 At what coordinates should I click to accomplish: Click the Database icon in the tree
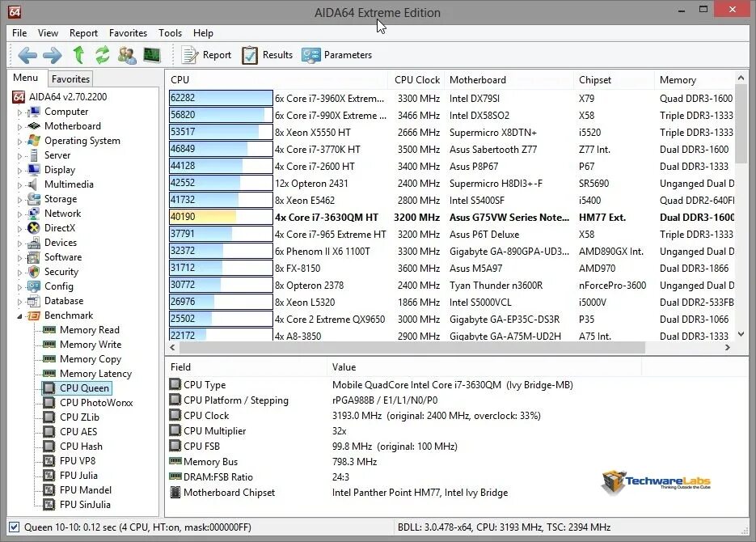[34, 301]
